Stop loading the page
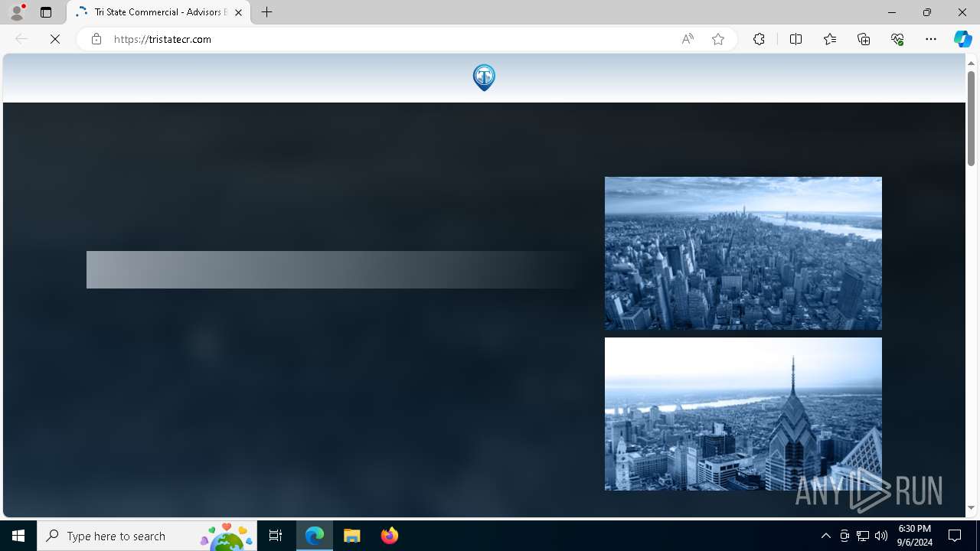This screenshot has height=551, width=980. (x=55, y=39)
